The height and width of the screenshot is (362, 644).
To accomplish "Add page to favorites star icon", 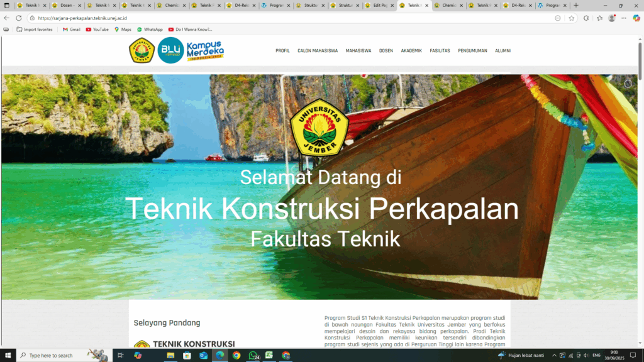I will (x=572, y=18).
